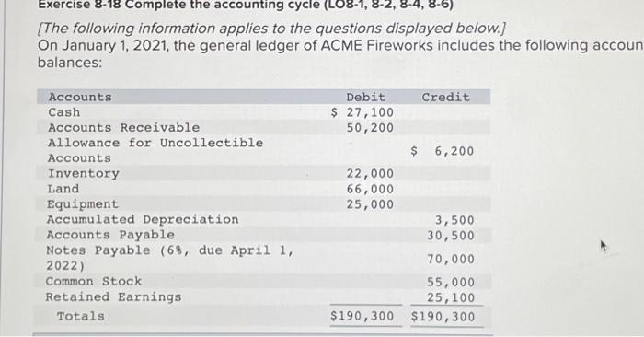This screenshot has height=337, width=644.
Task: Click the $27,100 cash debit amount
Action: click(x=362, y=112)
